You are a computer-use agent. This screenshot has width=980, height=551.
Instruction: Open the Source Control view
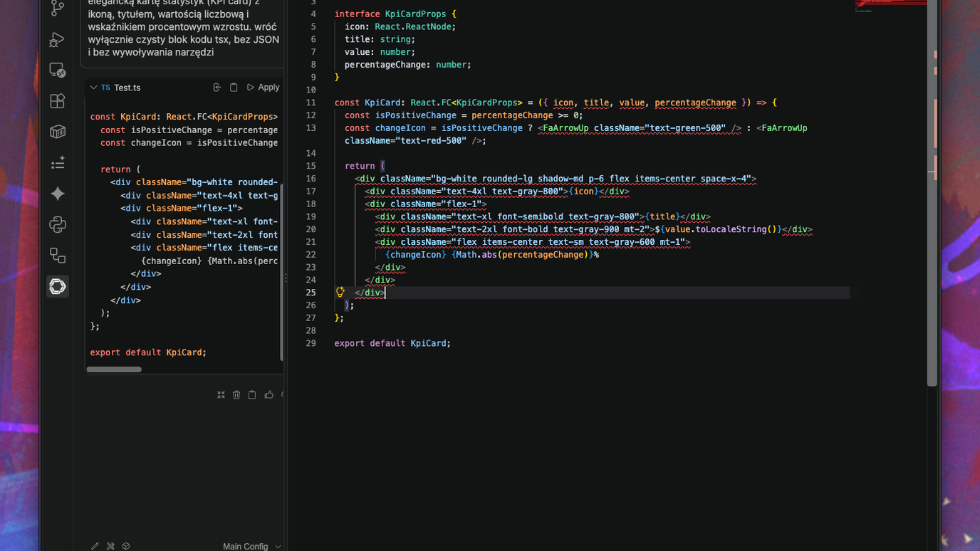tap(58, 8)
